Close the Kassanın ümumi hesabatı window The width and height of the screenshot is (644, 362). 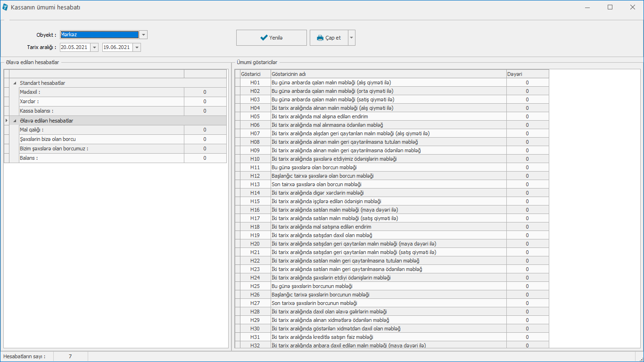tap(632, 7)
